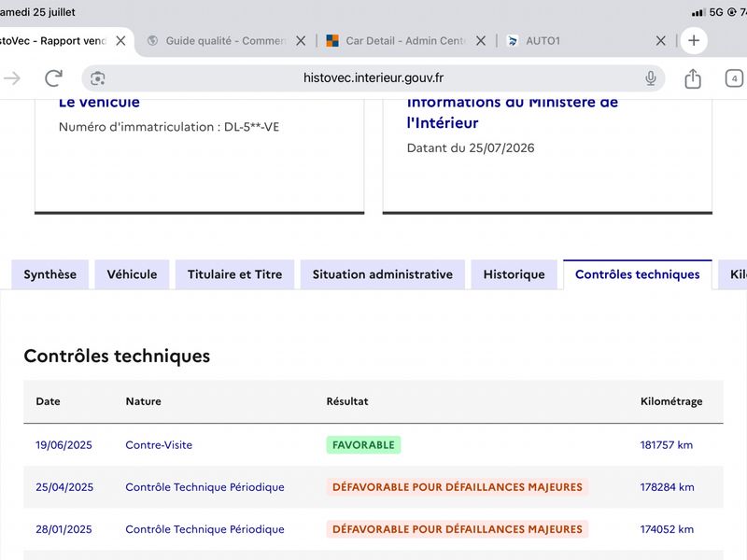The image size is (747, 560).
Task: Open the Situation administrative tab
Action: point(383,274)
